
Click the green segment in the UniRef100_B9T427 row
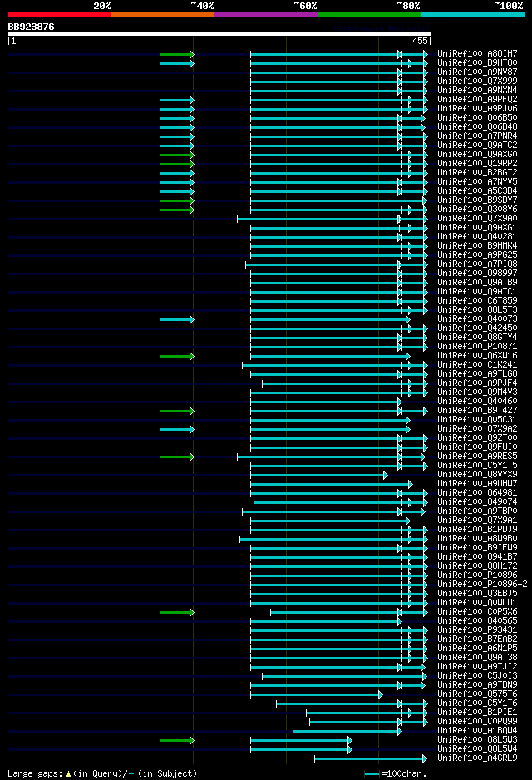coord(176,411)
